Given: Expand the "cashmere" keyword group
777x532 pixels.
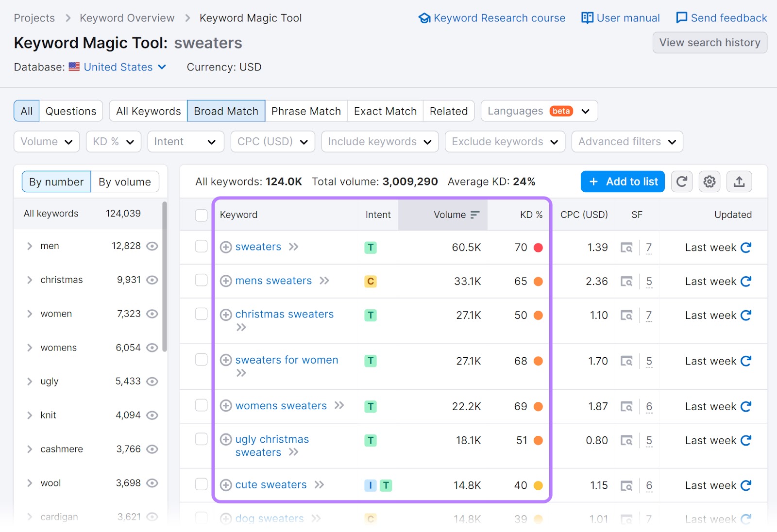Looking at the screenshot, I should pyautogui.click(x=29, y=449).
